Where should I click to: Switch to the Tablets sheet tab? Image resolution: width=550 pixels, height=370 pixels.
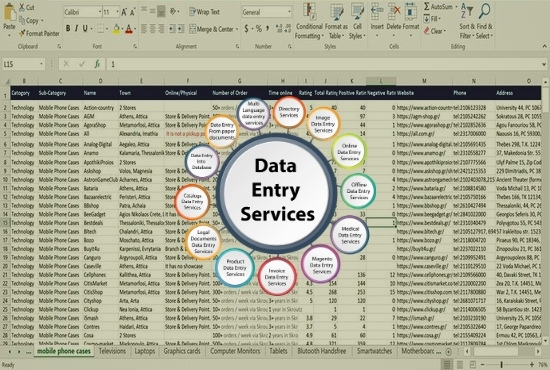click(x=279, y=351)
